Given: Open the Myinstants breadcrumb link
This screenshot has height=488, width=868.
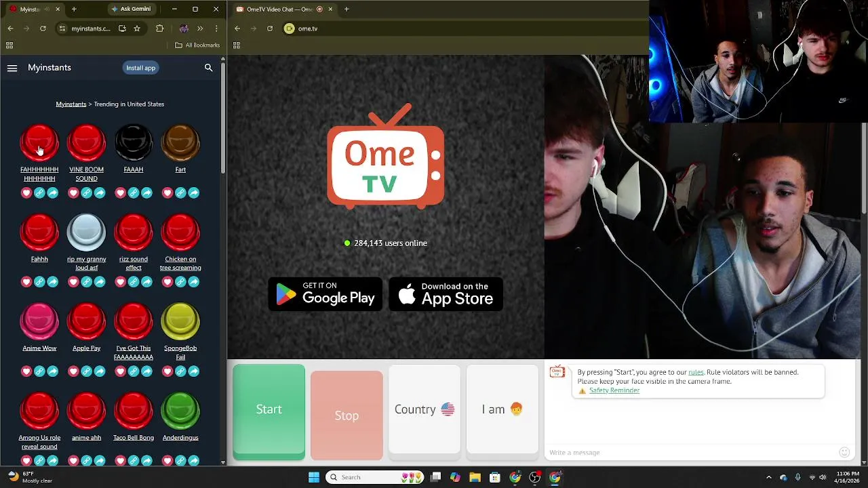Looking at the screenshot, I should click(x=71, y=104).
